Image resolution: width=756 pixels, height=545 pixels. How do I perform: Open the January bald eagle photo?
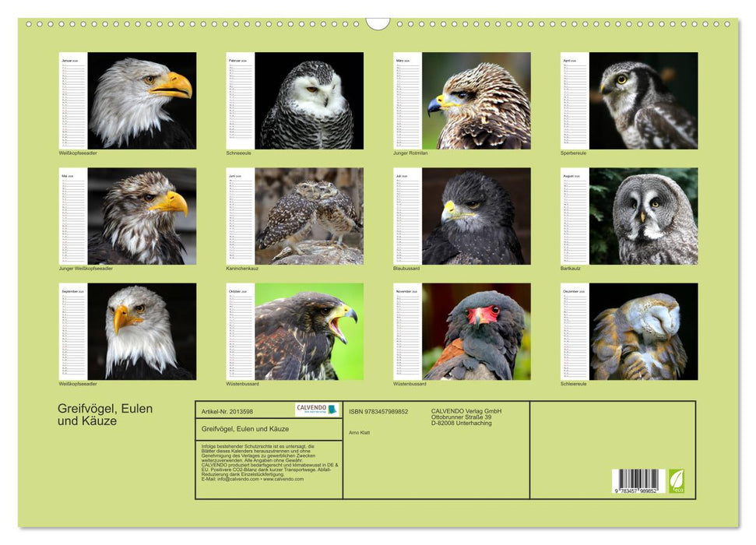click(x=141, y=100)
